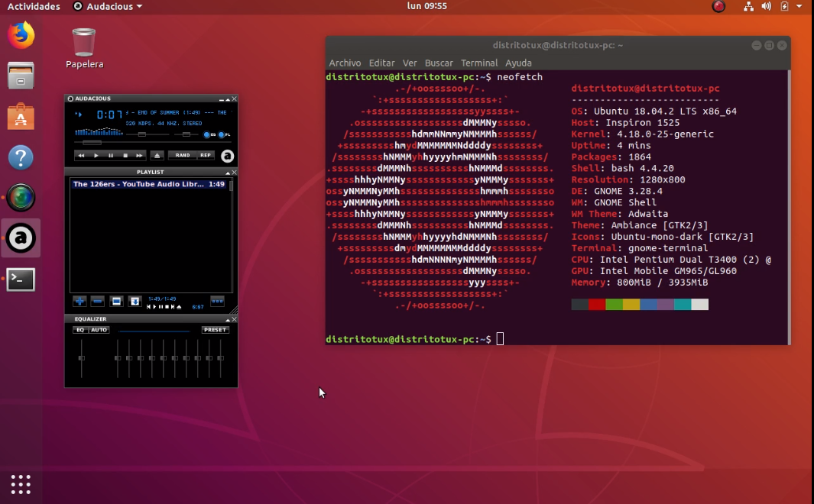Image resolution: width=814 pixels, height=504 pixels.
Task: Click the volume slider in Audacious player
Action: (148, 134)
